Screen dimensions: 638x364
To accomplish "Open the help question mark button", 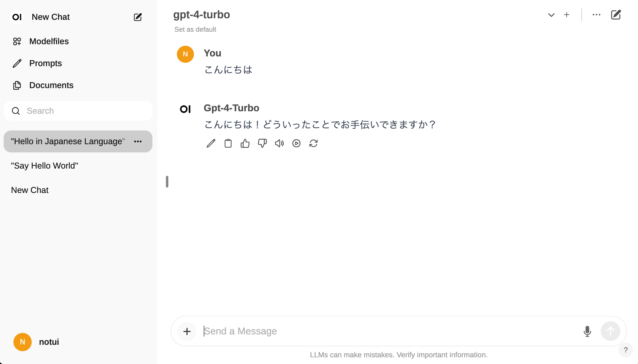I will tap(625, 350).
